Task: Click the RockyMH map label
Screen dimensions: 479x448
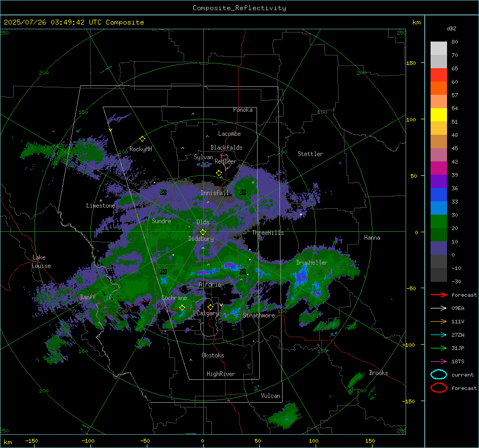Action: [x=141, y=149]
